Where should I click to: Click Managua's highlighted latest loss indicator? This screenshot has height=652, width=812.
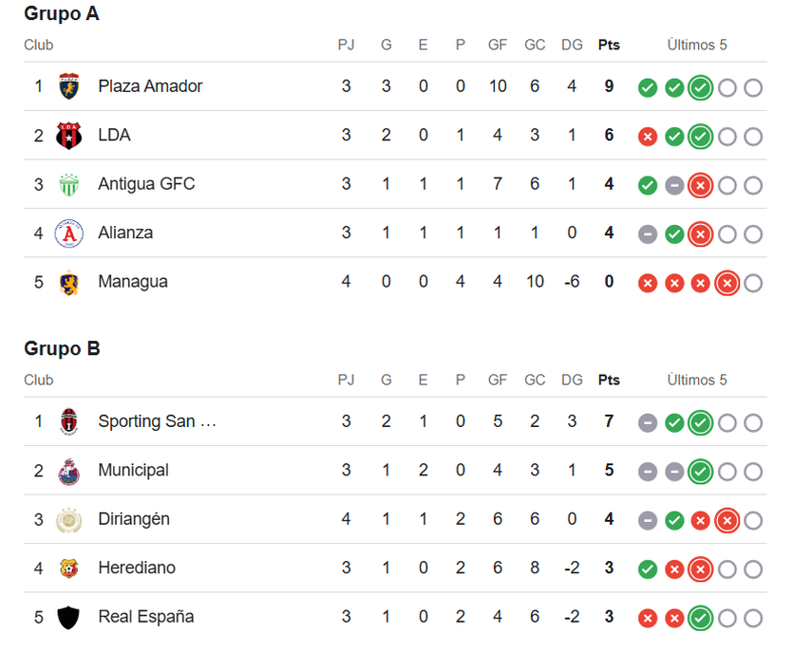(727, 283)
